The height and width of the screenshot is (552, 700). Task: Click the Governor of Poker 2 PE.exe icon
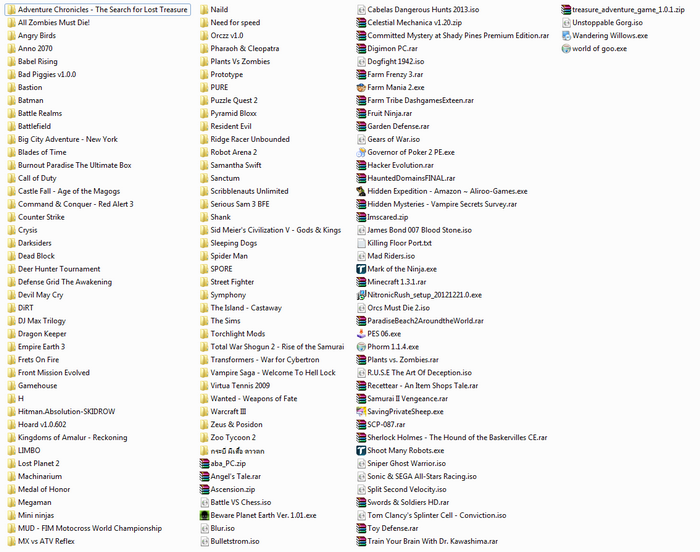(361, 152)
